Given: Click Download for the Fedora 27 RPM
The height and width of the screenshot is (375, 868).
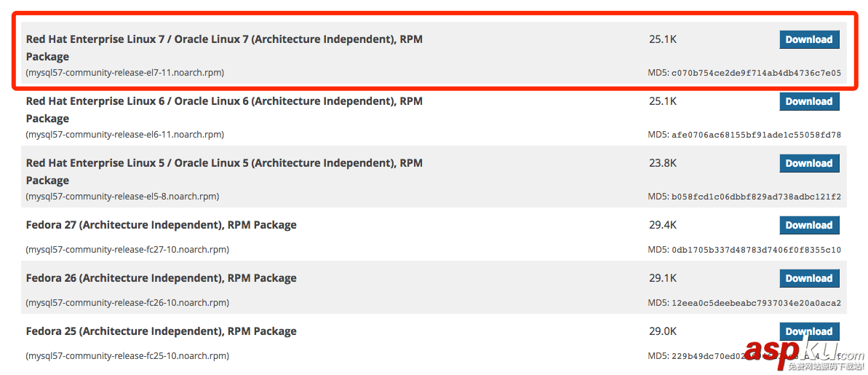Looking at the screenshot, I should pos(809,225).
